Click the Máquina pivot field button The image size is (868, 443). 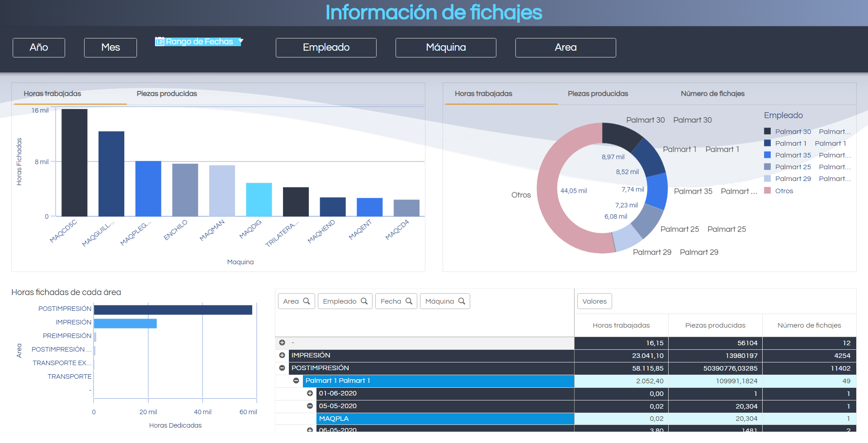(x=445, y=301)
